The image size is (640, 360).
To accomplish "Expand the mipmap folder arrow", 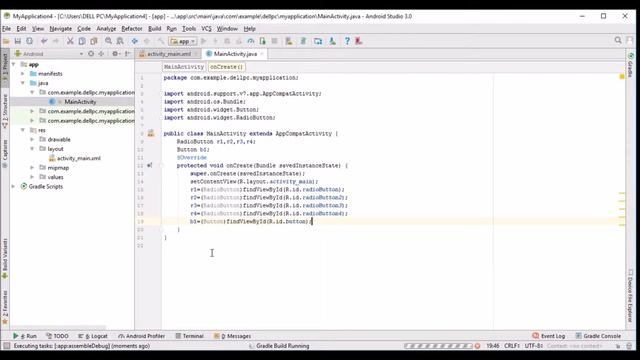I will coord(32,168).
